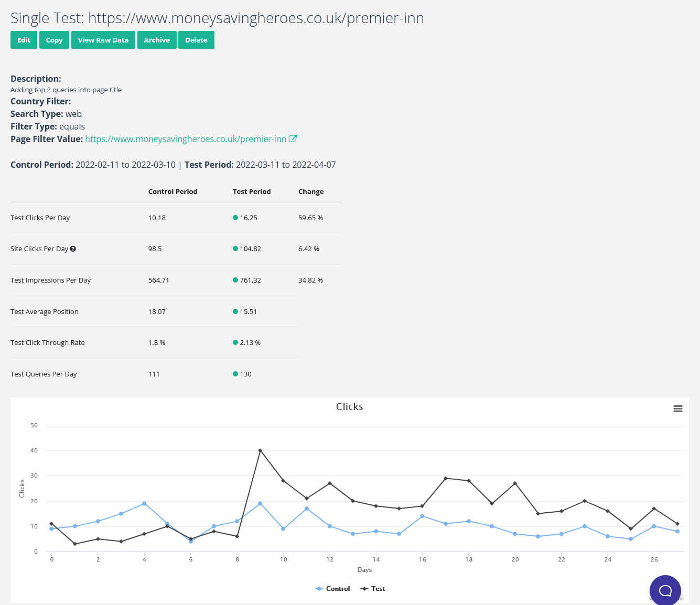Delete this test
This screenshot has height=605, width=700.
pyautogui.click(x=196, y=40)
